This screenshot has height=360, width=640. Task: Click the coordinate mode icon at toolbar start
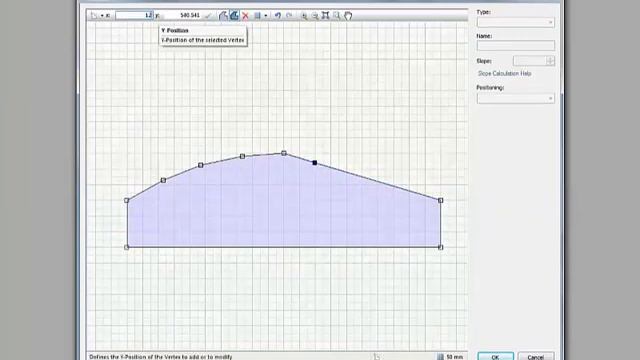94,16
